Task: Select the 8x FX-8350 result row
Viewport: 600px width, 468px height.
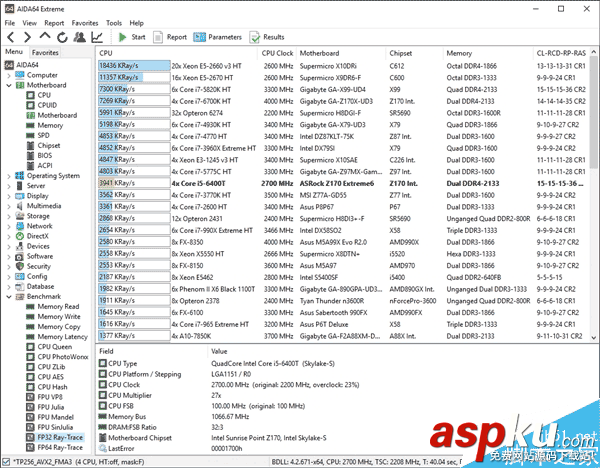Action: [342, 242]
